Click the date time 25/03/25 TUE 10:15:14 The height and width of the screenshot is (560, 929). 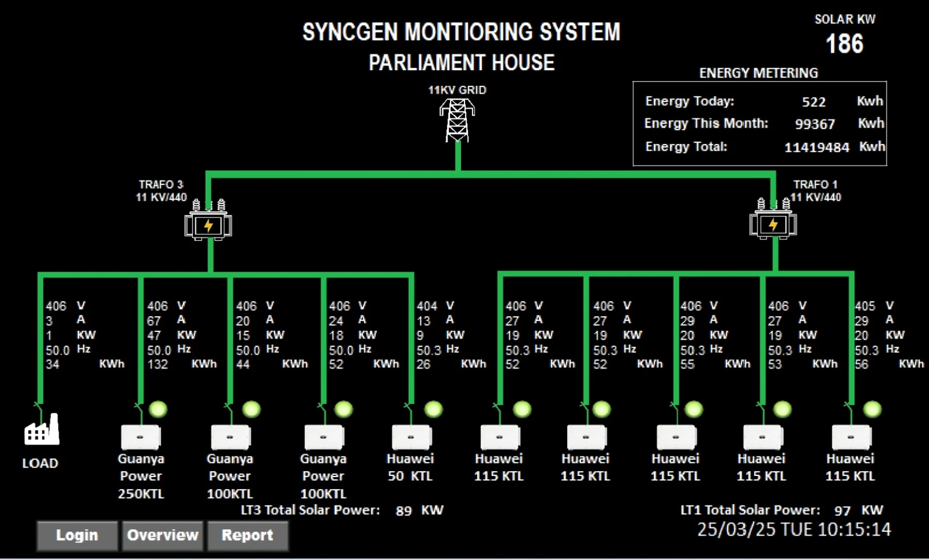pyautogui.click(x=794, y=530)
